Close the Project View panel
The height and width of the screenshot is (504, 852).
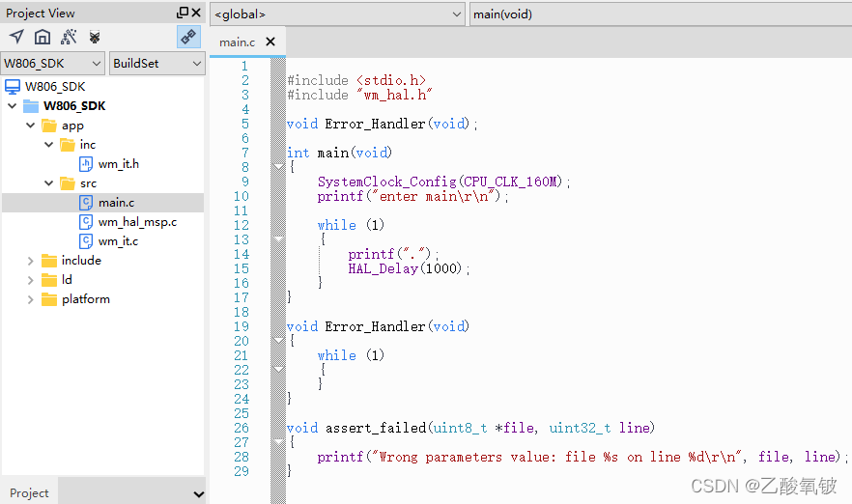[196, 13]
